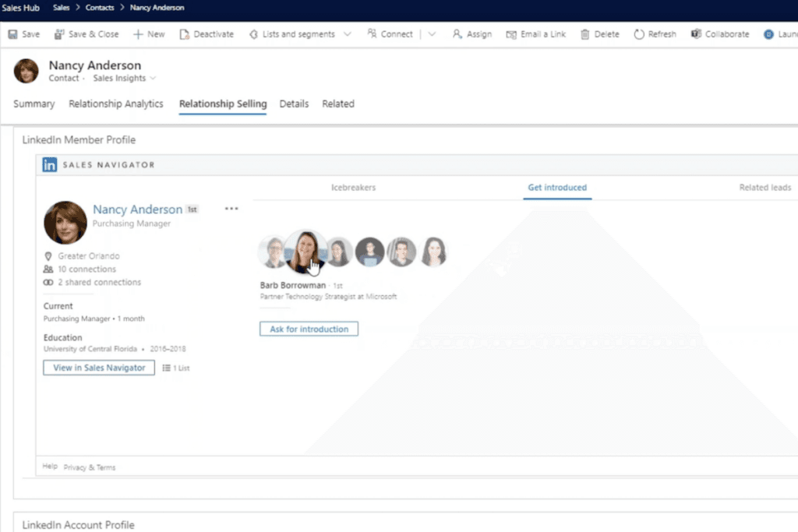Viewport: 798px width, 532px height.
Task: Open the Related tab
Action: pos(338,104)
